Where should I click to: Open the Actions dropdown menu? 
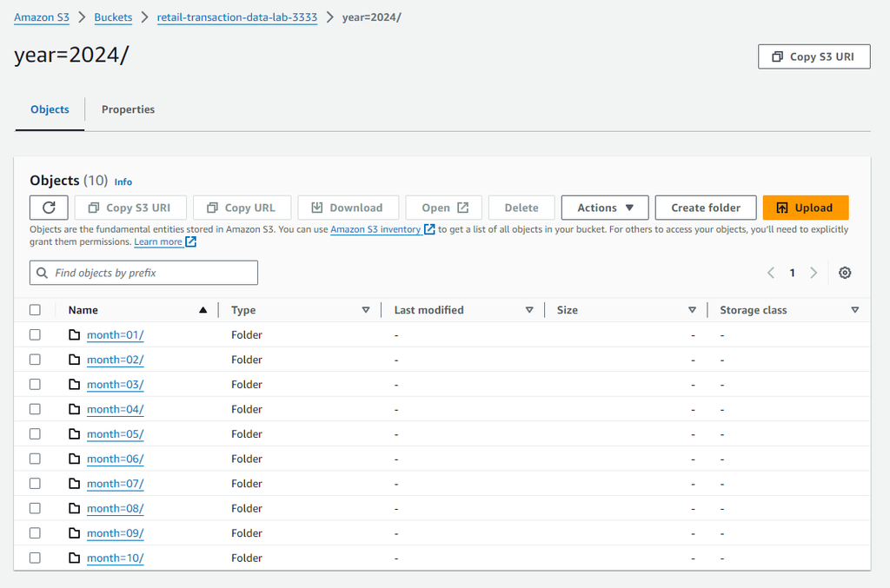pyautogui.click(x=604, y=207)
